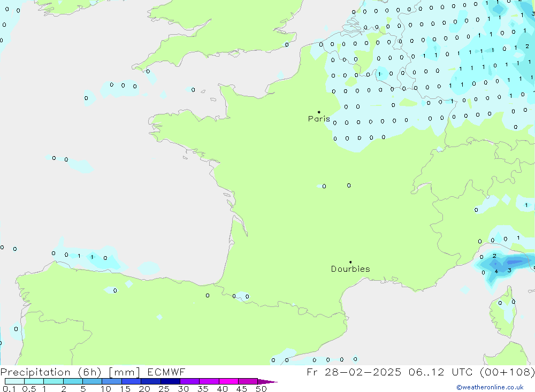Click the legend label 0.5
535x392 pixels.
pos(29,389)
